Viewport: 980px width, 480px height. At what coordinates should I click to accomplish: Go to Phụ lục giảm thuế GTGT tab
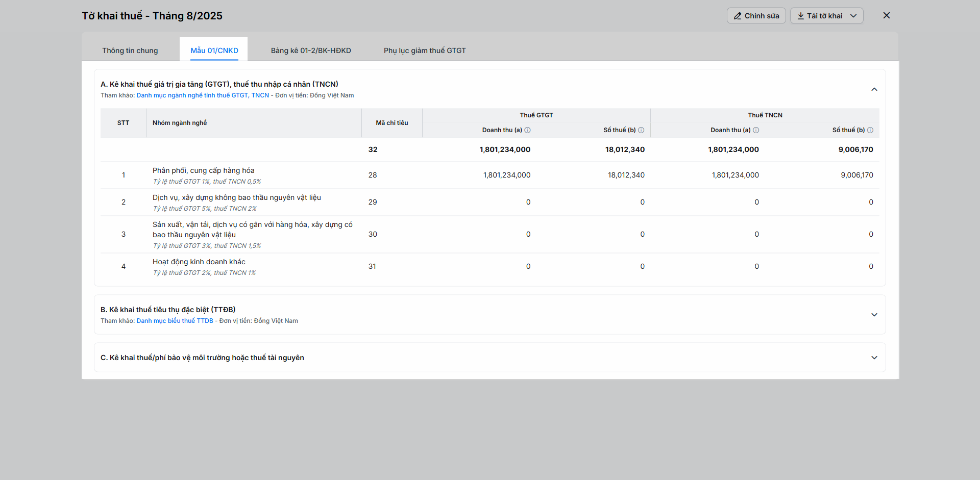coord(425,50)
